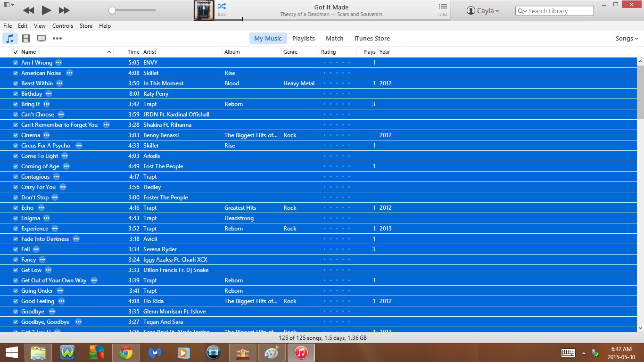Uncheck the Cinema song checkbox
Image resolution: width=644 pixels, height=362 pixels.
click(x=16, y=135)
